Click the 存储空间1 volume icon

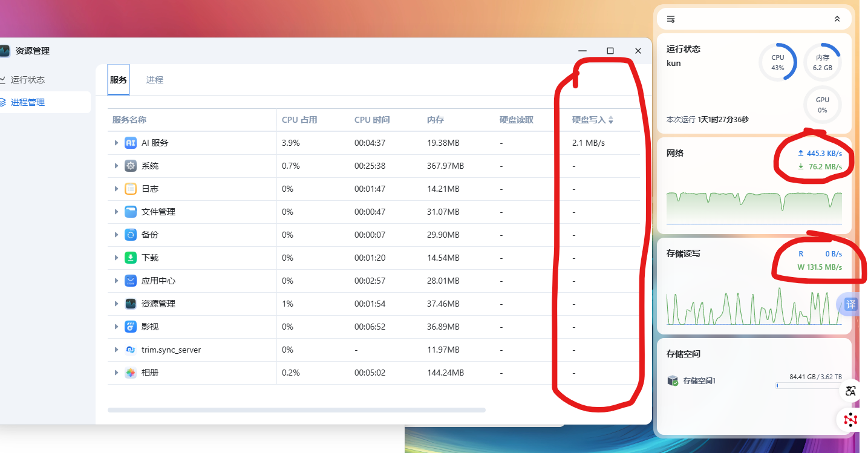tap(673, 381)
